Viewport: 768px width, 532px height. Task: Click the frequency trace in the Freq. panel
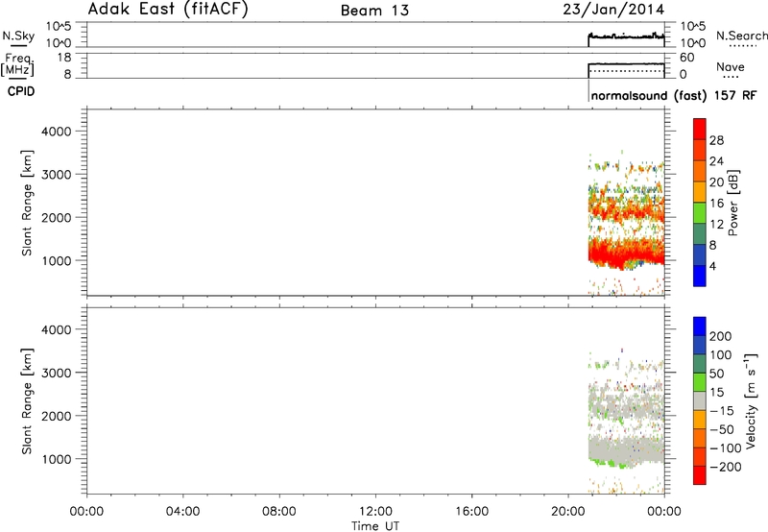point(626,64)
